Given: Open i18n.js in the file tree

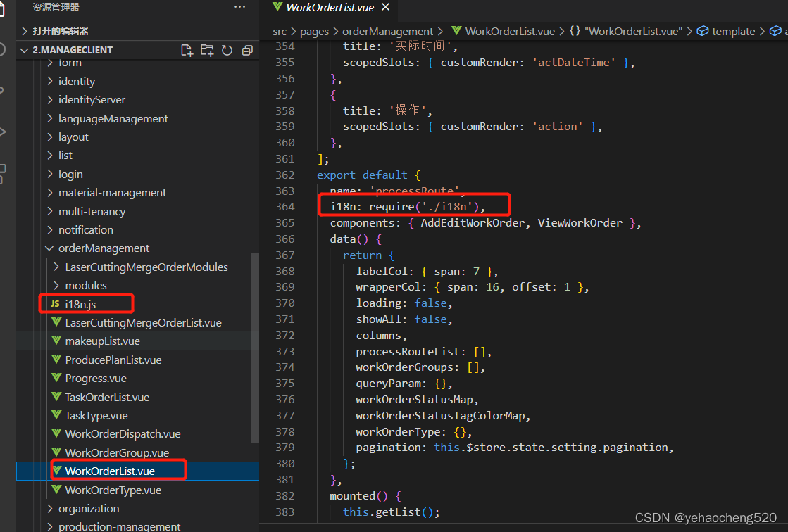Looking at the screenshot, I should (80, 304).
